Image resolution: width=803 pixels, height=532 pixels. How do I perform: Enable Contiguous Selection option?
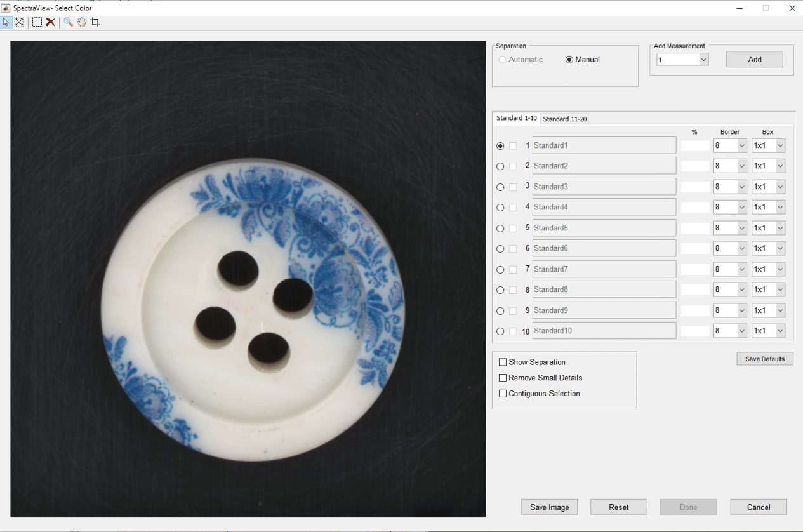503,394
